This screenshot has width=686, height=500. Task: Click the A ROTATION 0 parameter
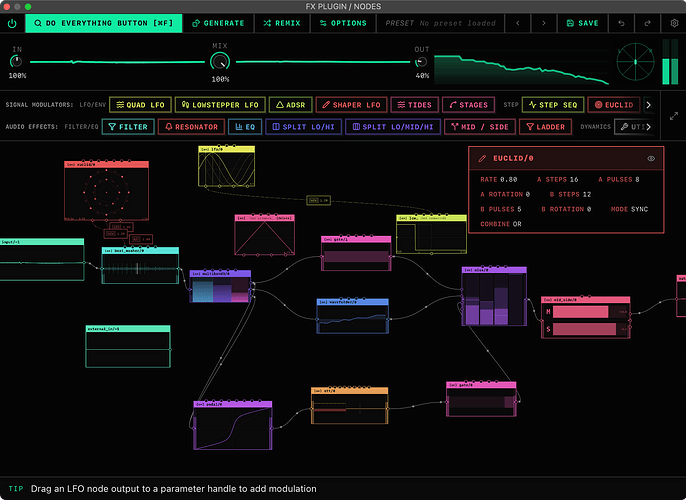pyautogui.click(x=505, y=194)
